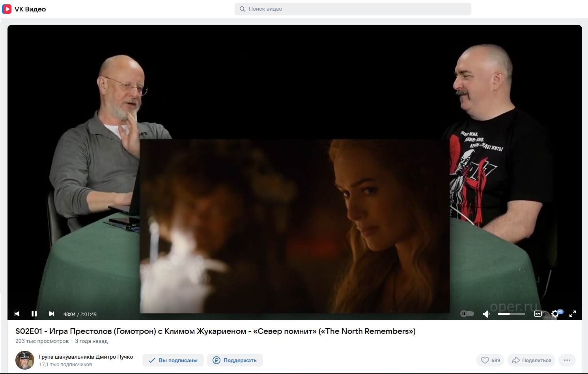Focus the Поиск видео search field
Image resolution: width=588 pixels, height=374 pixels.
click(353, 9)
